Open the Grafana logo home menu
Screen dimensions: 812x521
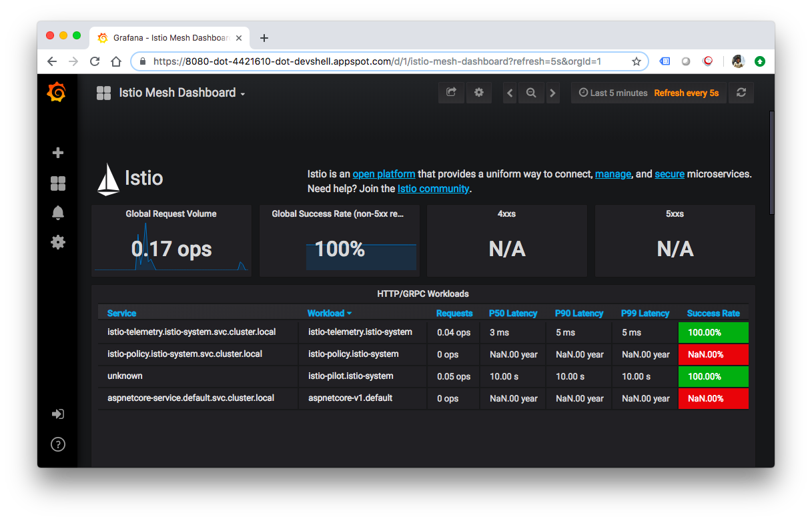57,92
